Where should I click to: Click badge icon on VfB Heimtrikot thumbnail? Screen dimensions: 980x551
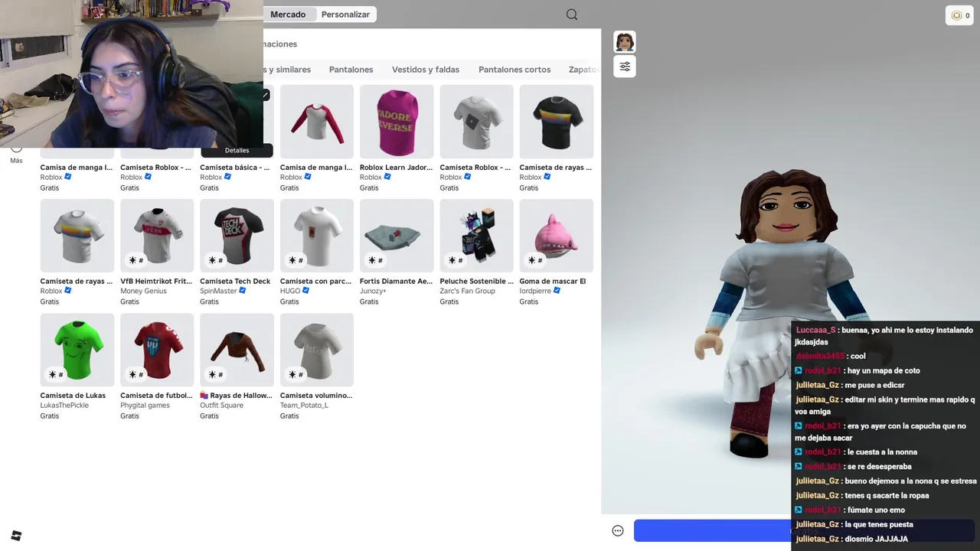pyautogui.click(x=136, y=260)
